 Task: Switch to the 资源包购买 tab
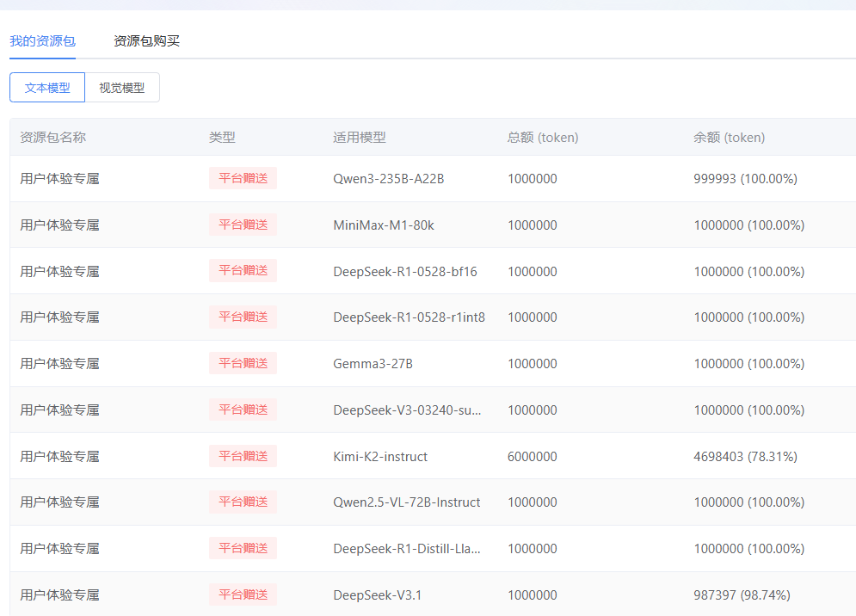click(146, 41)
